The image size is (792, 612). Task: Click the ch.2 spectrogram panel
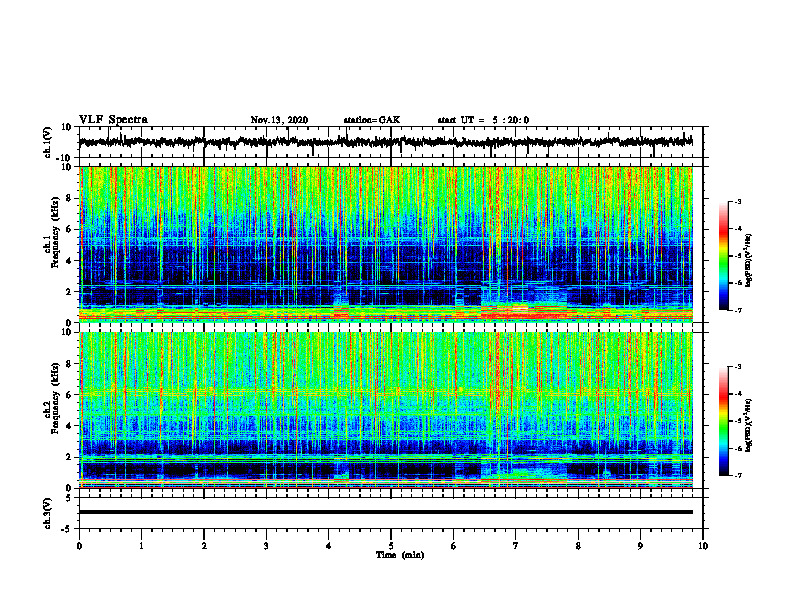click(386, 410)
